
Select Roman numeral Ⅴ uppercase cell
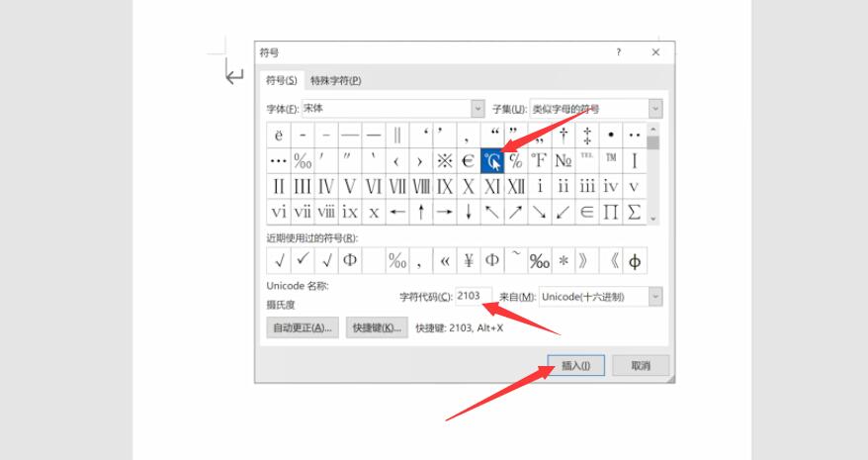(x=350, y=186)
